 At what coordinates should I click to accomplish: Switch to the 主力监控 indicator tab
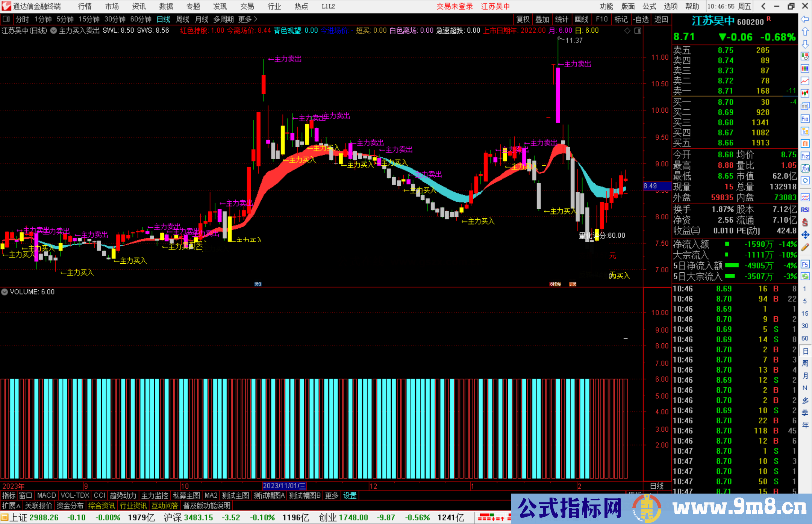[155, 495]
